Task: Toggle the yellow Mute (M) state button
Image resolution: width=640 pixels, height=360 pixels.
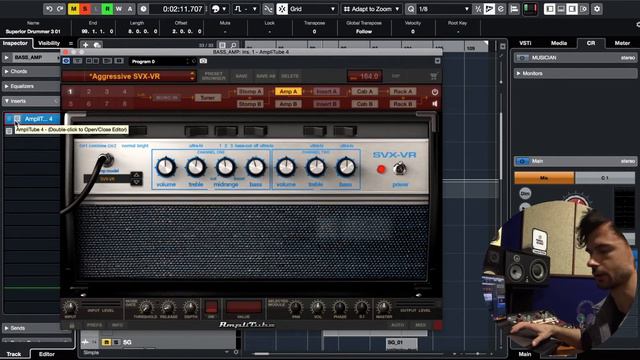Action: pyautogui.click(x=73, y=9)
